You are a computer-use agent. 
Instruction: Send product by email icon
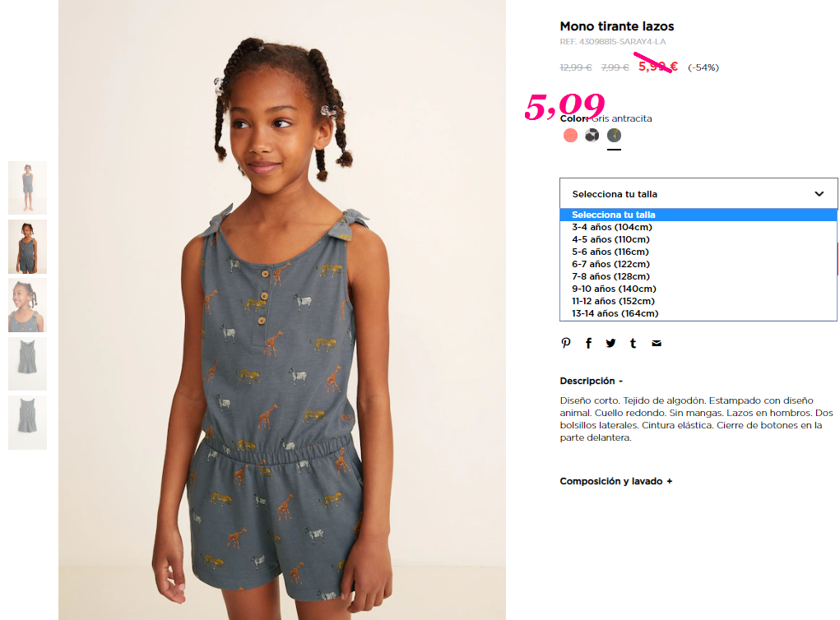coord(657,343)
